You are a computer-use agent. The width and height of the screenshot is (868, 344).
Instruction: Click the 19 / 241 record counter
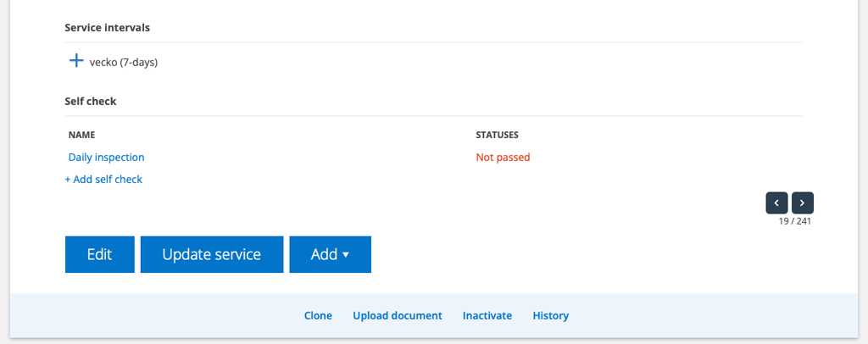coord(795,221)
